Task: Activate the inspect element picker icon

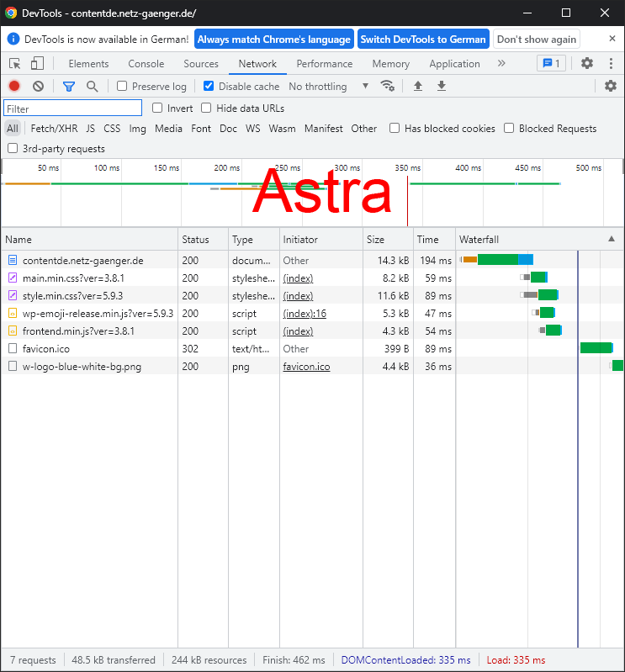Action: point(15,64)
